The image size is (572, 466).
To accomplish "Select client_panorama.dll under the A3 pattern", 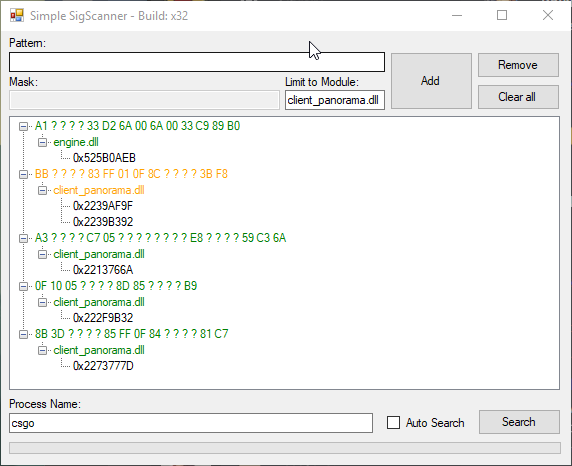I will point(99,254).
